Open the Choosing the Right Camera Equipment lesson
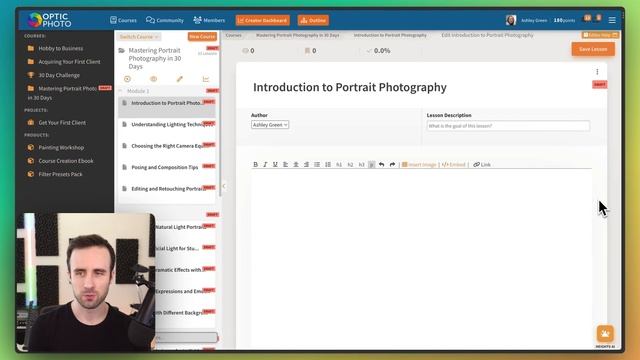640x360 pixels. click(x=167, y=146)
